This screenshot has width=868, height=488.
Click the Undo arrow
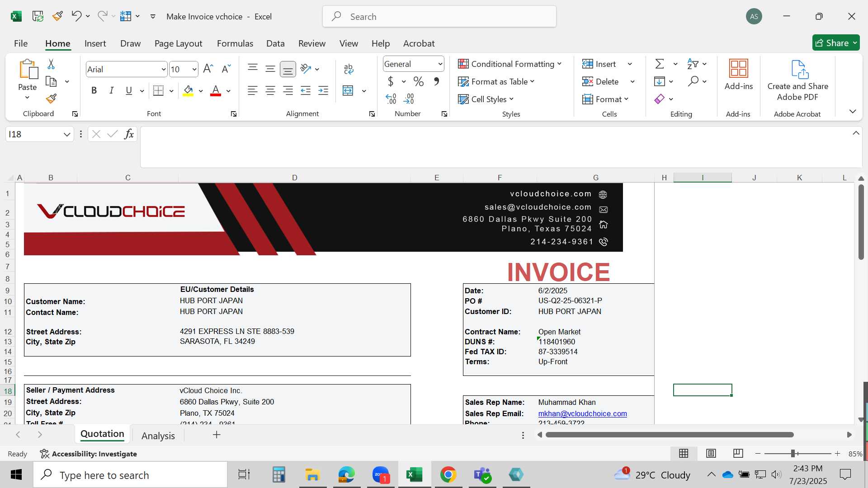click(x=76, y=16)
